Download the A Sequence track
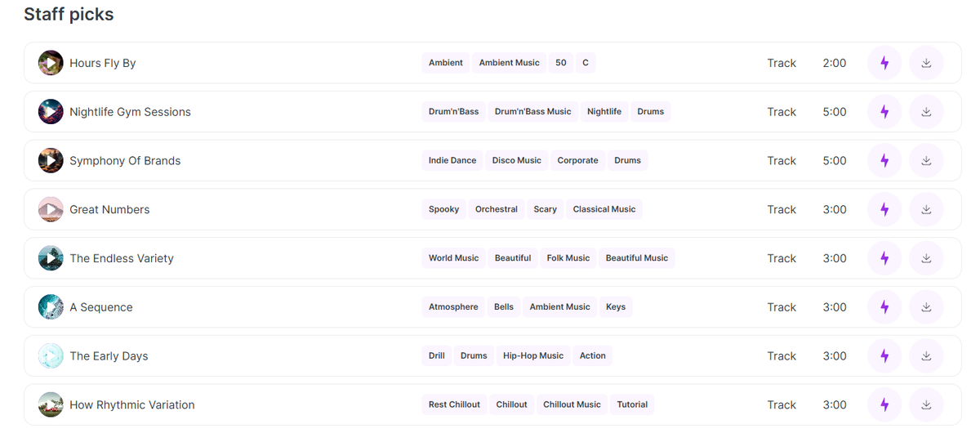Image resolution: width=980 pixels, height=429 pixels. pos(926,307)
